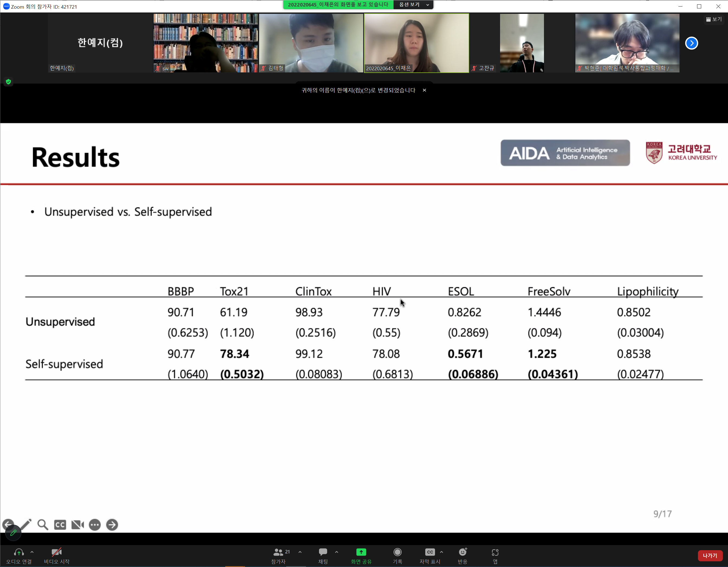Open 옵션 보기 dropdown at top

point(413,5)
